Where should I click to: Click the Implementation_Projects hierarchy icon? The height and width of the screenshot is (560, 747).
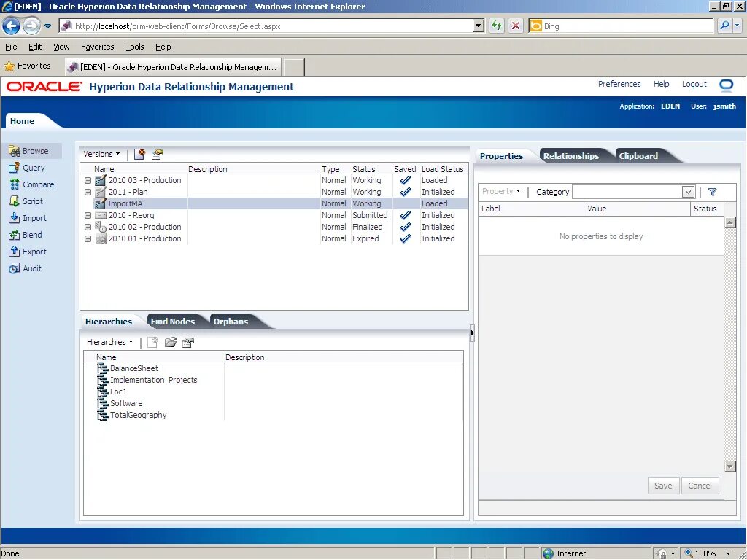coord(102,380)
